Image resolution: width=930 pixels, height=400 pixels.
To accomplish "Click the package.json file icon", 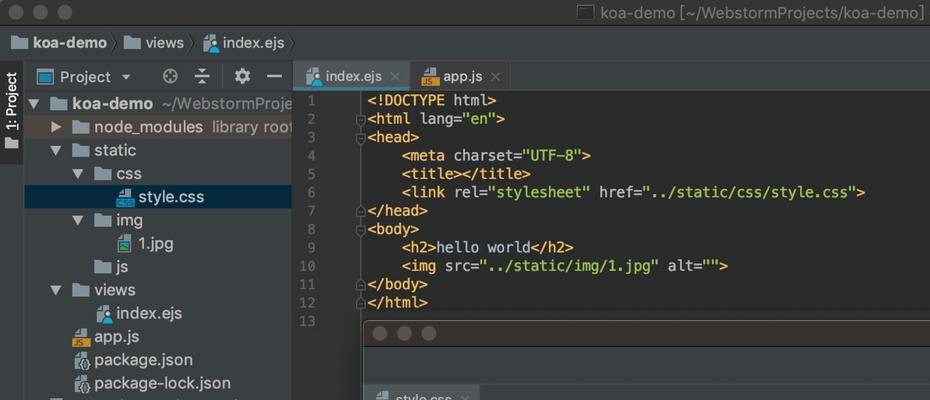I will [81, 360].
